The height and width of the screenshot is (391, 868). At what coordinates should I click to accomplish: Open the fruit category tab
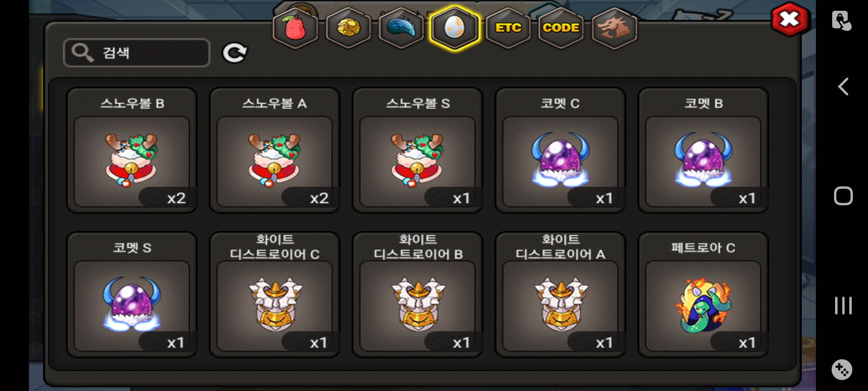pos(295,28)
